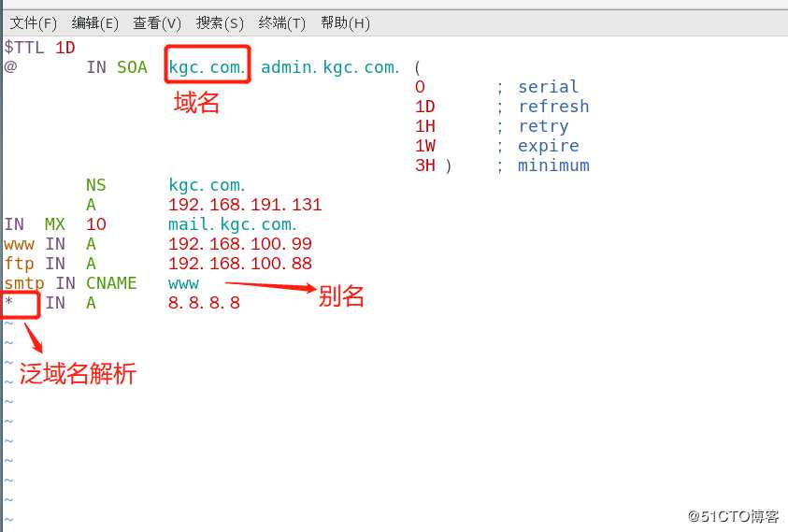Open the 帮助(H) menu
This screenshot has height=532, width=788.
(x=345, y=23)
